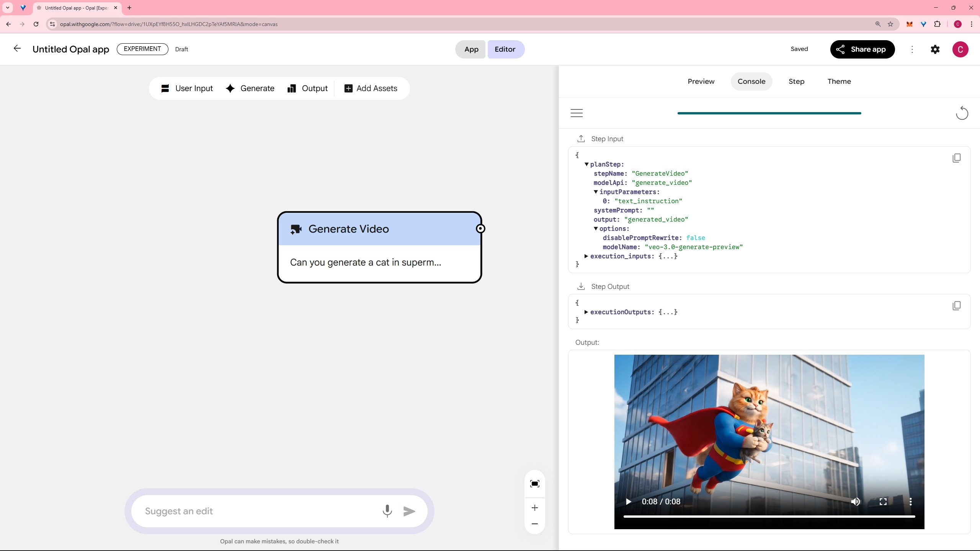Screen dimensions: 980x551
Task: View site information for opal.withgoogle.com
Action: click(52, 24)
